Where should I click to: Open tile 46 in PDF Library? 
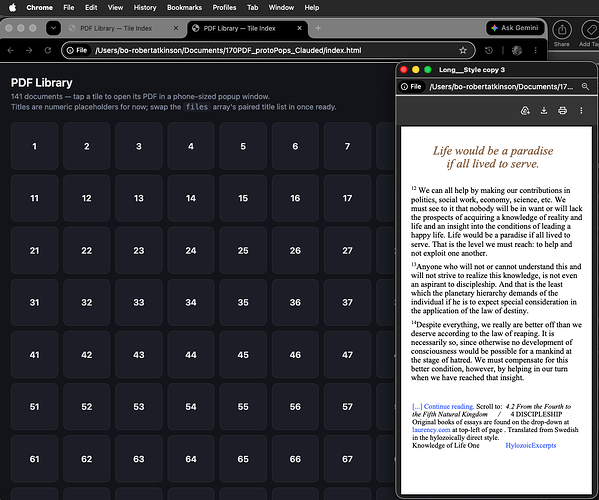click(295, 354)
